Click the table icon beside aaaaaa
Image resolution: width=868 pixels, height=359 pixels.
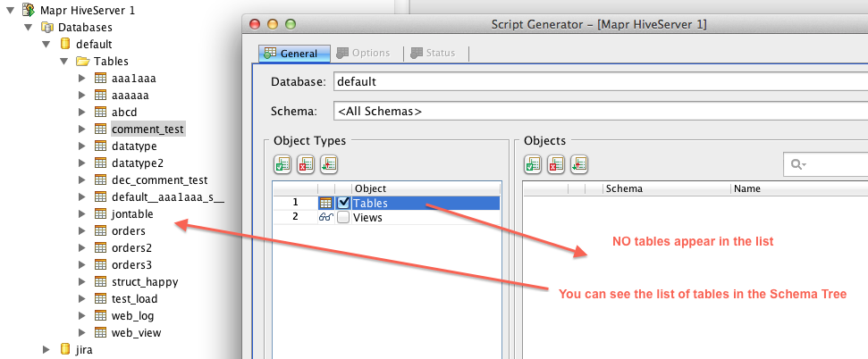100,96
